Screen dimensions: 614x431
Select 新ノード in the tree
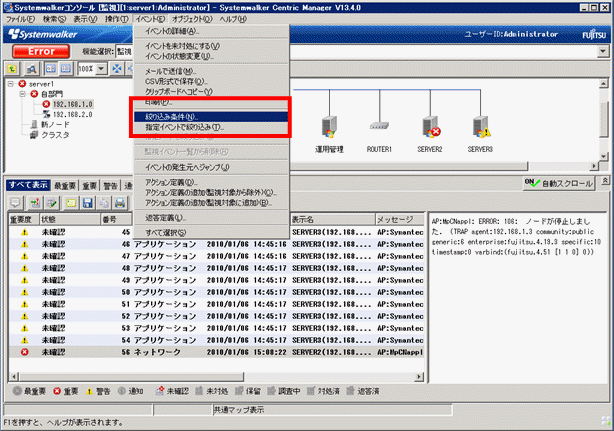(x=55, y=124)
